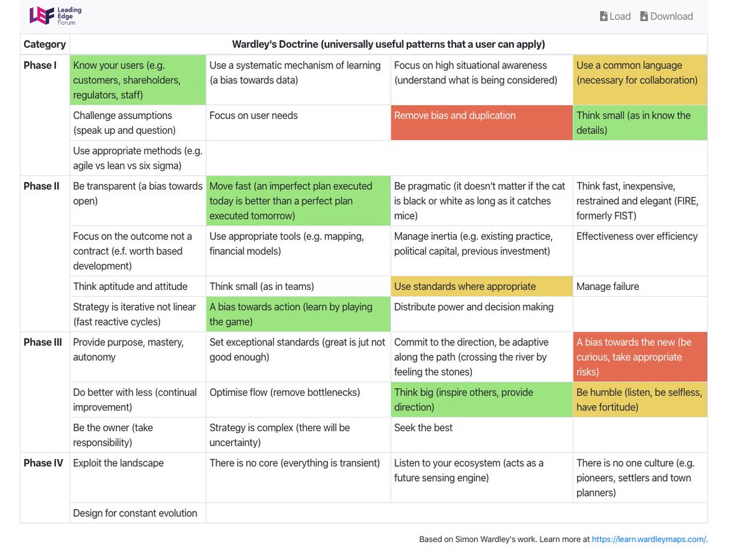This screenshot has height=560, width=747.
Task: Click the Load file icon
Action: [604, 17]
